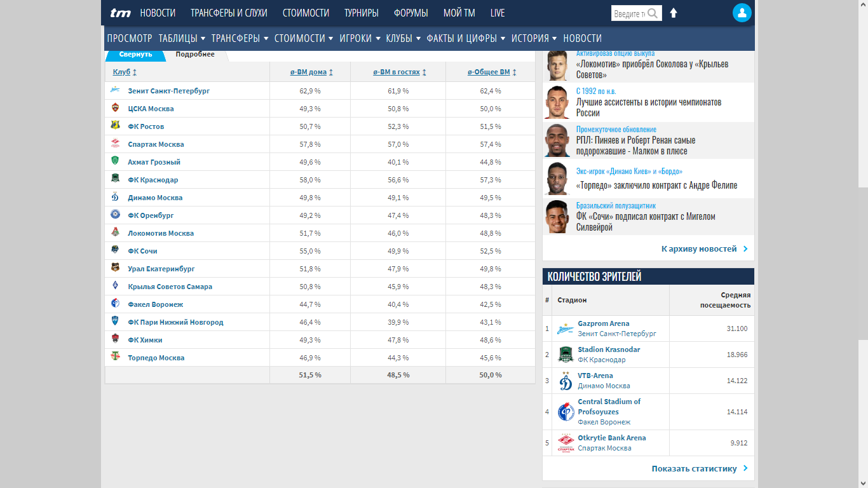The width and height of the screenshot is (868, 488).
Task: Open ТРАНСФЕРЫ И СЛУХИ in top menu
Action: 229,13
